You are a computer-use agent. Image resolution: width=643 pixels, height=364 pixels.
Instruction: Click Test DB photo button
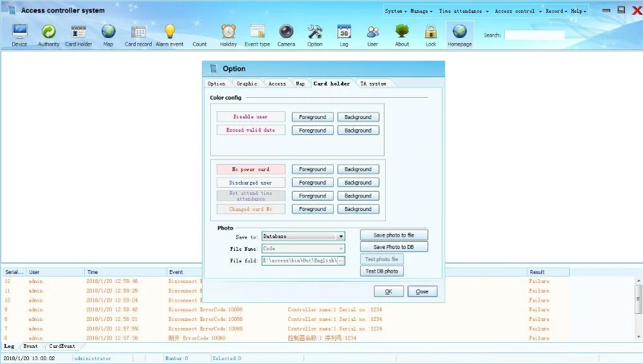pyautogui.click(x=382, y=271)
